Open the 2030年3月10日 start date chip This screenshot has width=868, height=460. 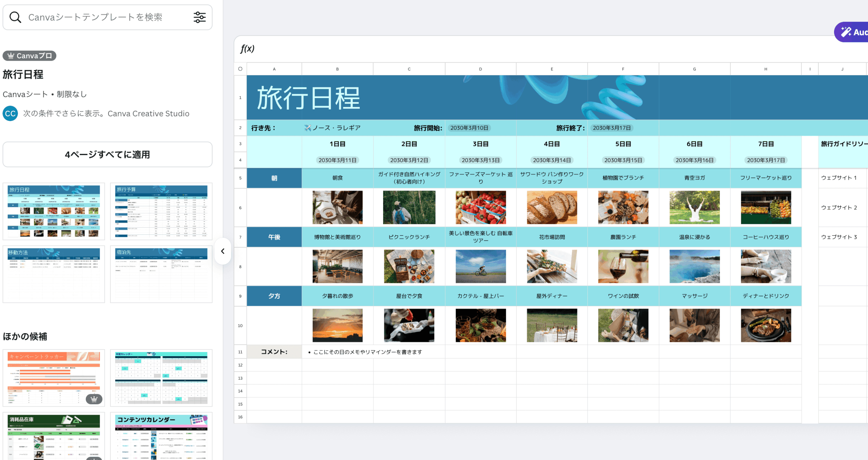[x=469, y=128]
